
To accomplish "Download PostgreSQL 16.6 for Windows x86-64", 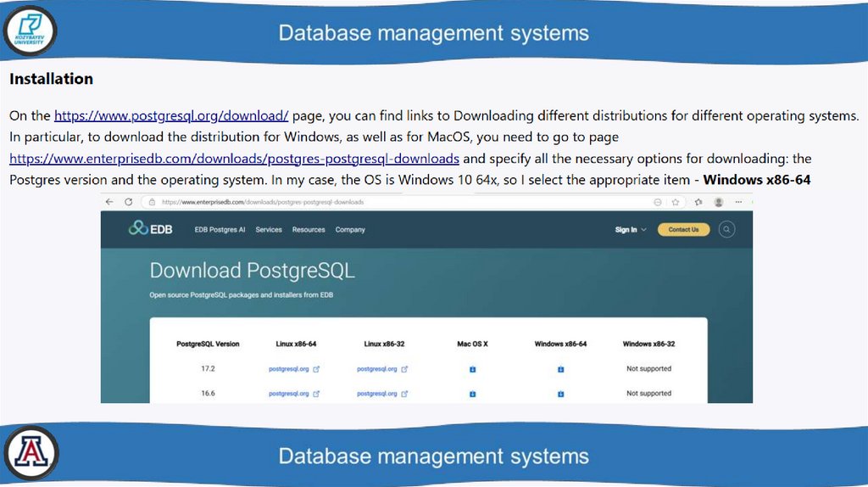I will pyautogui.click(x=561, y=394).
